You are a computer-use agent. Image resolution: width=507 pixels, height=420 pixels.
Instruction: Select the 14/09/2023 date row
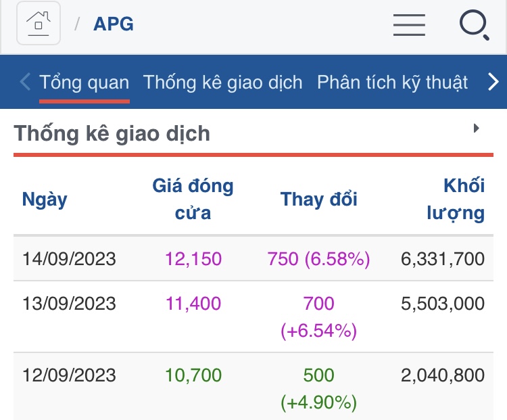(x=69, y=258)
